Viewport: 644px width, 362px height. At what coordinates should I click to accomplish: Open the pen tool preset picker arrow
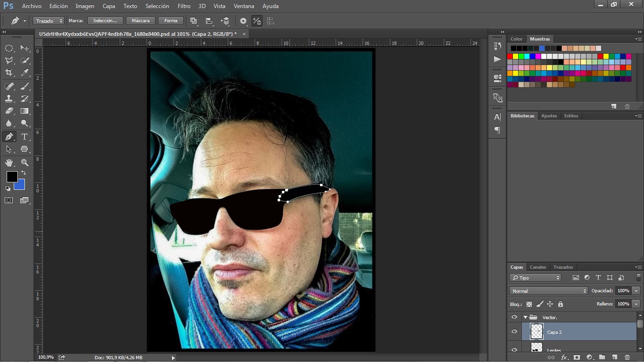pos(25,21)
